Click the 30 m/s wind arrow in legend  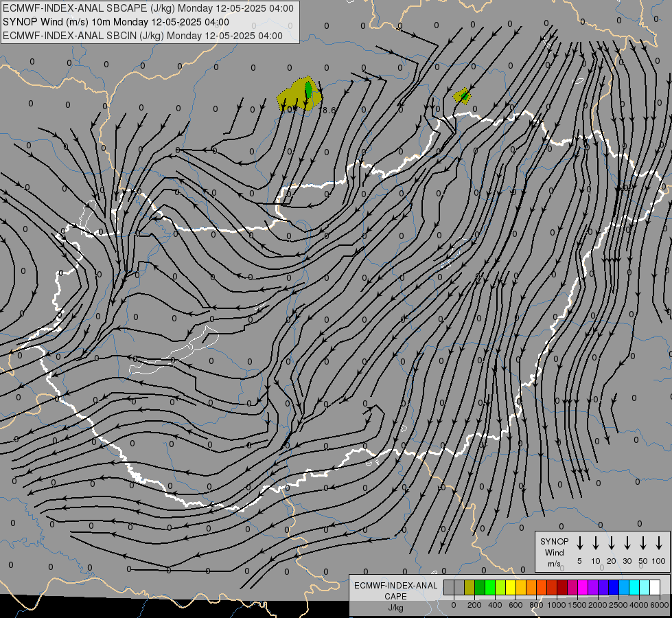coord(627,543)
